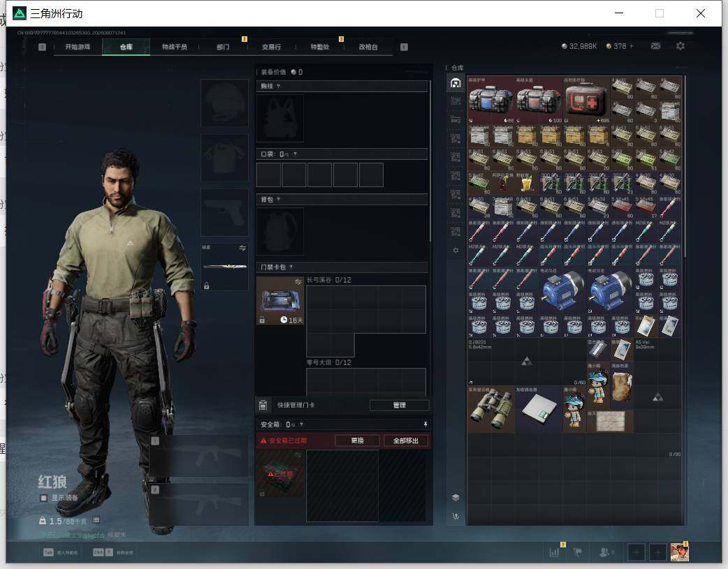Select the main warehouse stash icon
This screenshot has width=728, height=569.
tap(456, 83)
